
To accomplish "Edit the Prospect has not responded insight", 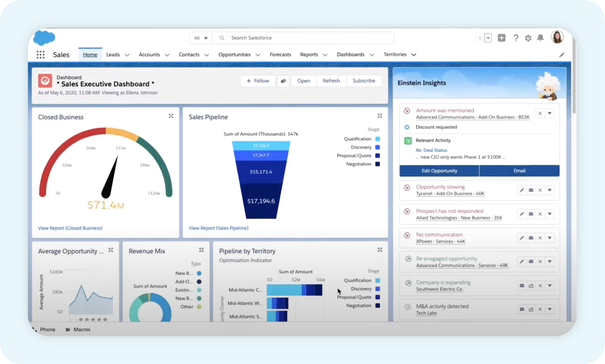I will coord(522,214).
